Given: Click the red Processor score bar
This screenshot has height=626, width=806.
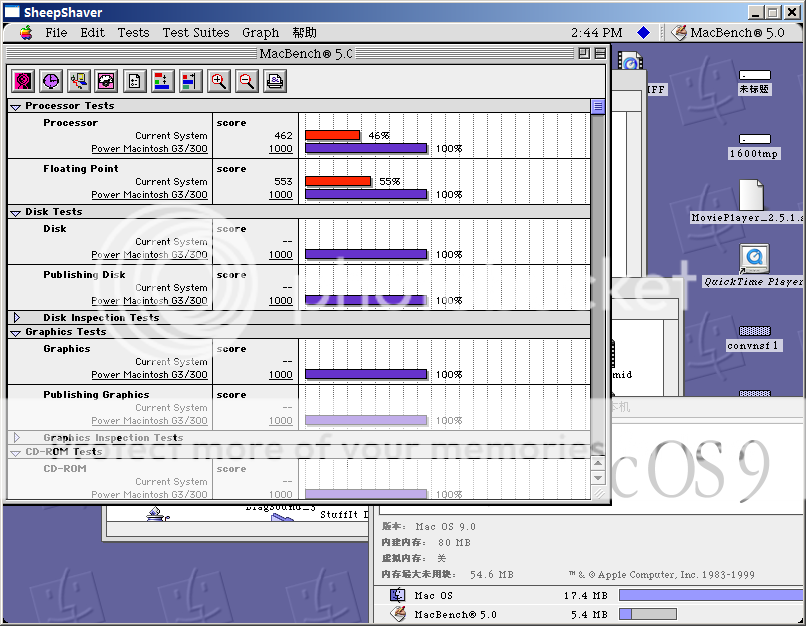Looking at the screenshot, I should coord(332,136).
